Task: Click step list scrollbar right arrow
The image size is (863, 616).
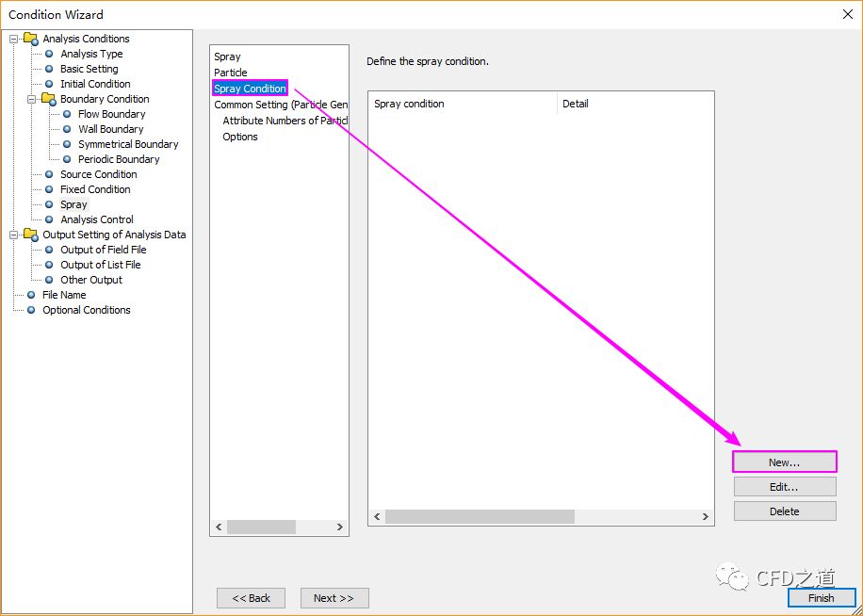Action: (339, 527)
